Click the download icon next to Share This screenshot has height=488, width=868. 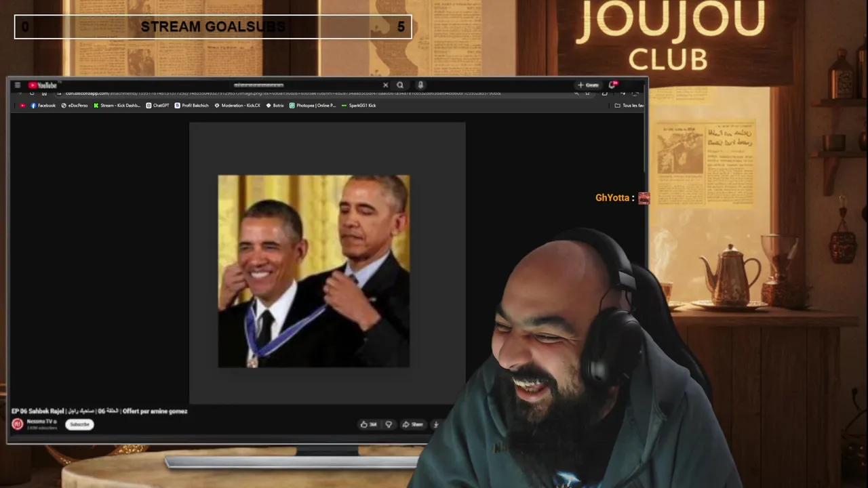coord(436,424)
